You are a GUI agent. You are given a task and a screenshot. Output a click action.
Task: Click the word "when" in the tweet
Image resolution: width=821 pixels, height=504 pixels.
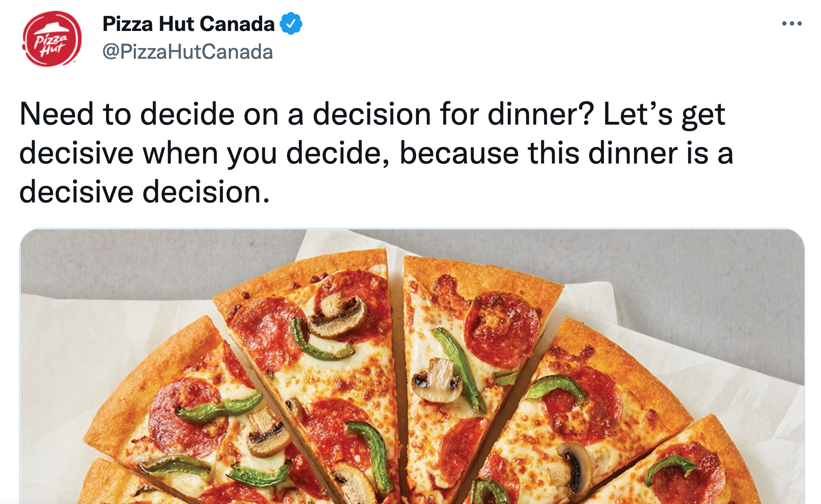point(181,153)
